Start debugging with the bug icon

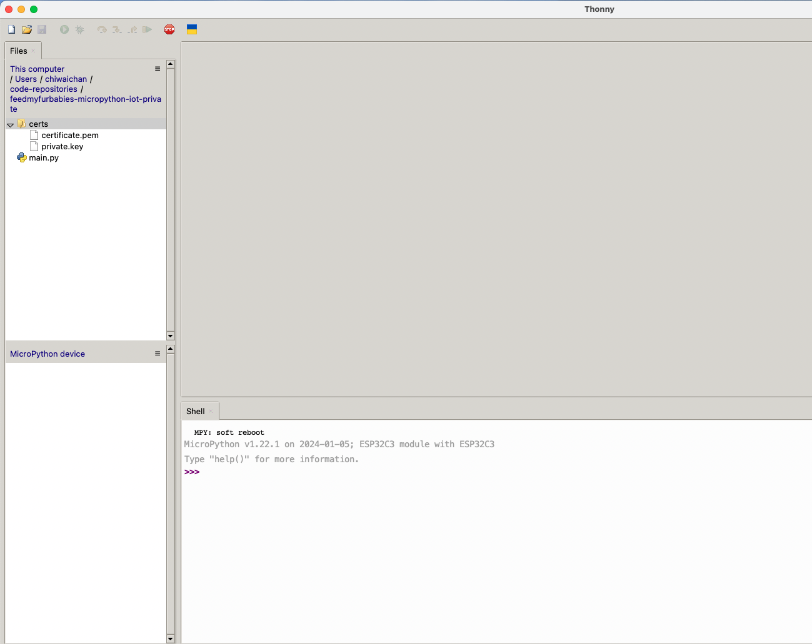[x=79, y=29]
